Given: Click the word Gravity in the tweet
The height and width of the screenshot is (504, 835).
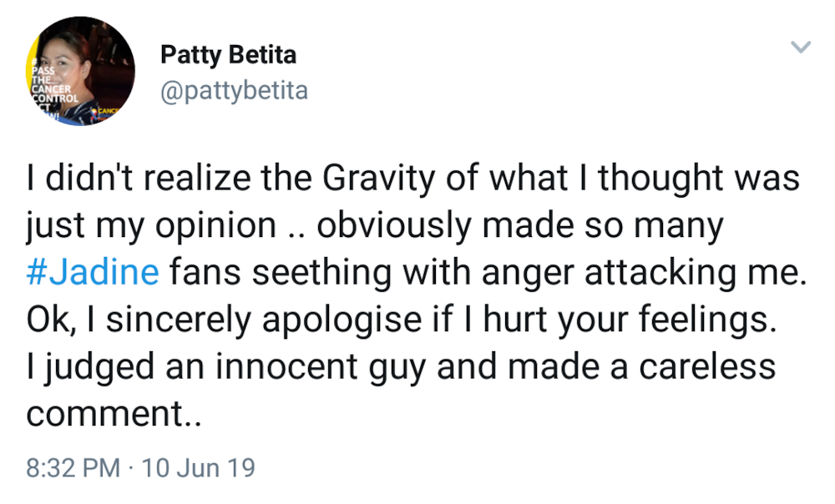Looking at the screenshot, I should tap(379, 178).
